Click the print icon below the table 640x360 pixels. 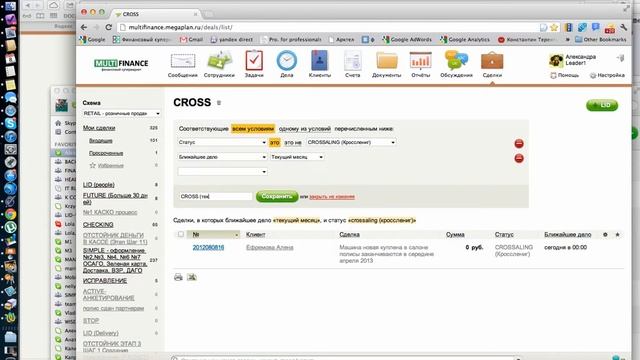[x=178, y=277]
